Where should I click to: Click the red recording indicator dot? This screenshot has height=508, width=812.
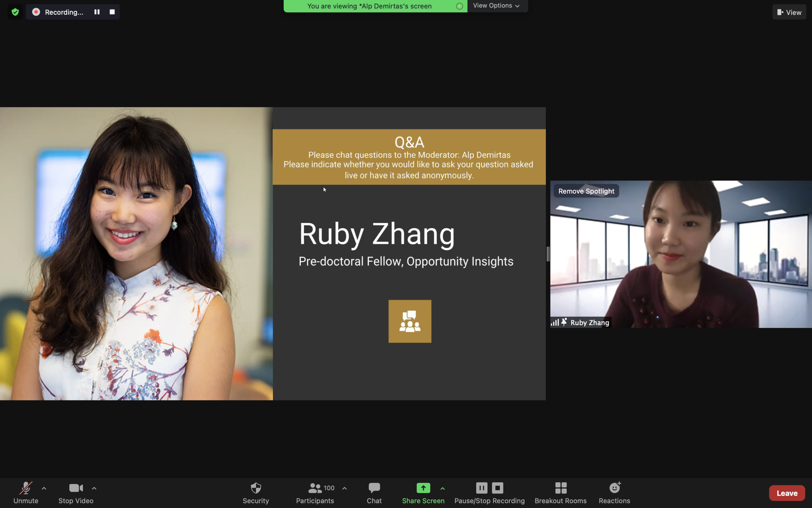tap(36, 12)
